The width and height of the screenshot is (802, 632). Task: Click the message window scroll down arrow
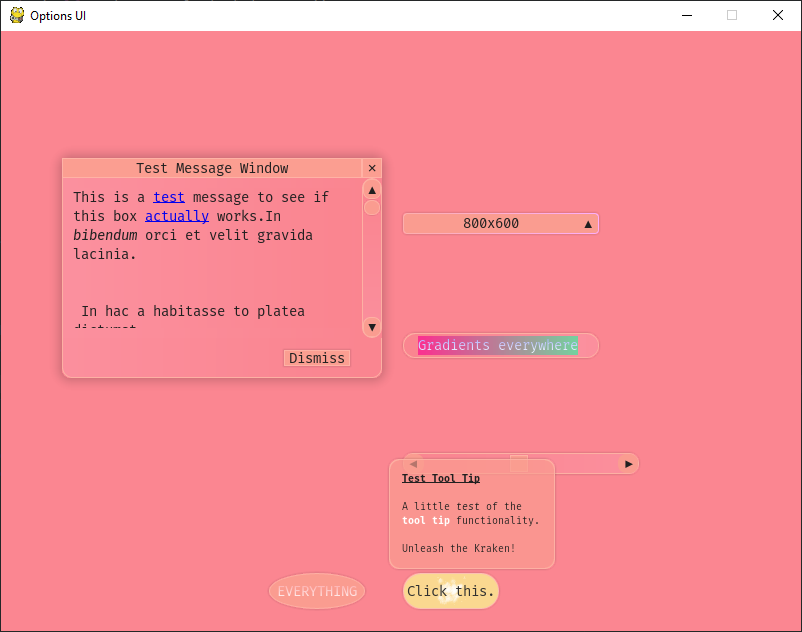372,327
